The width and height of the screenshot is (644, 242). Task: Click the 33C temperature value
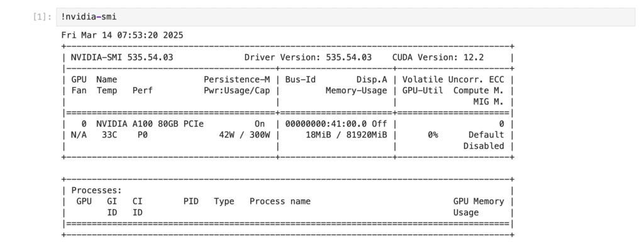109,135
